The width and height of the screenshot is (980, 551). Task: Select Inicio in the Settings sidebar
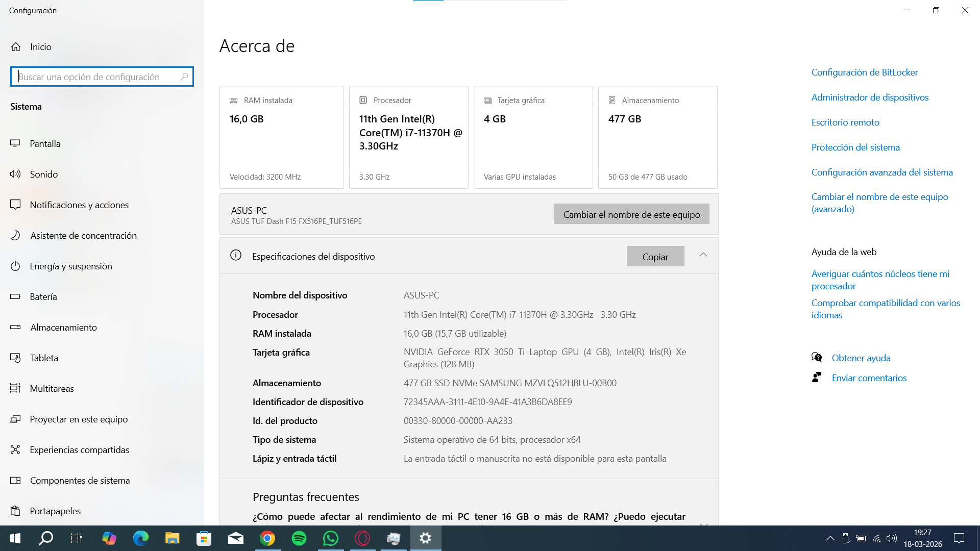40,46
